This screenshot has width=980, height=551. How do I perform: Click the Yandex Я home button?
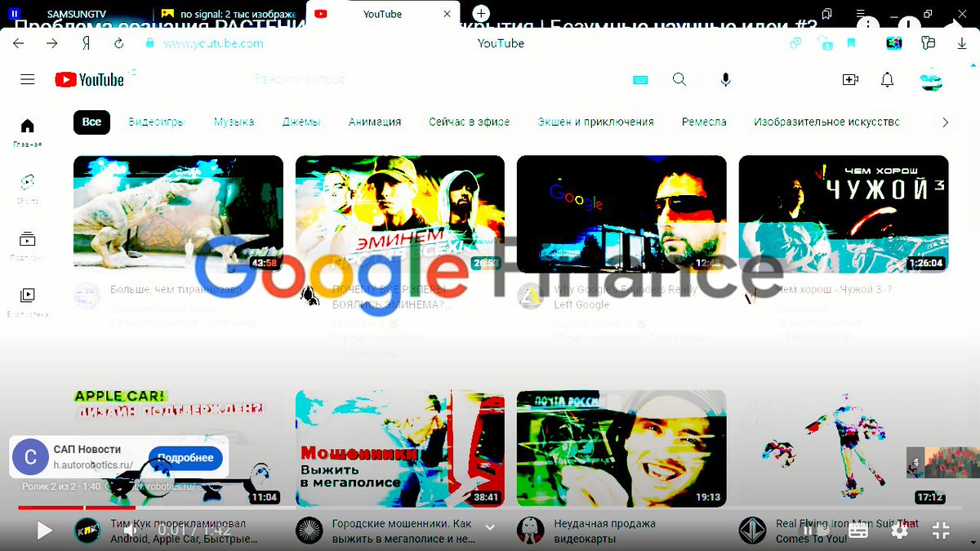pos(86,43)
